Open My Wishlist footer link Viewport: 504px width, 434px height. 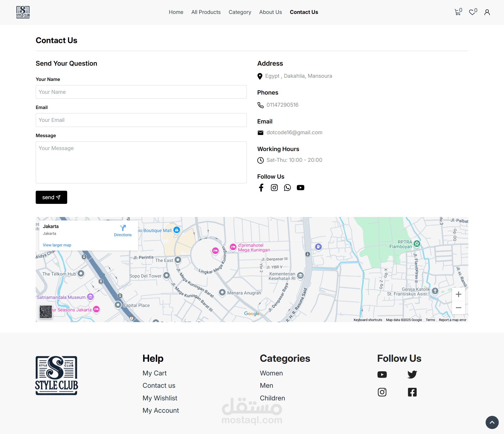pyautogui.click(x=160, y=398)
